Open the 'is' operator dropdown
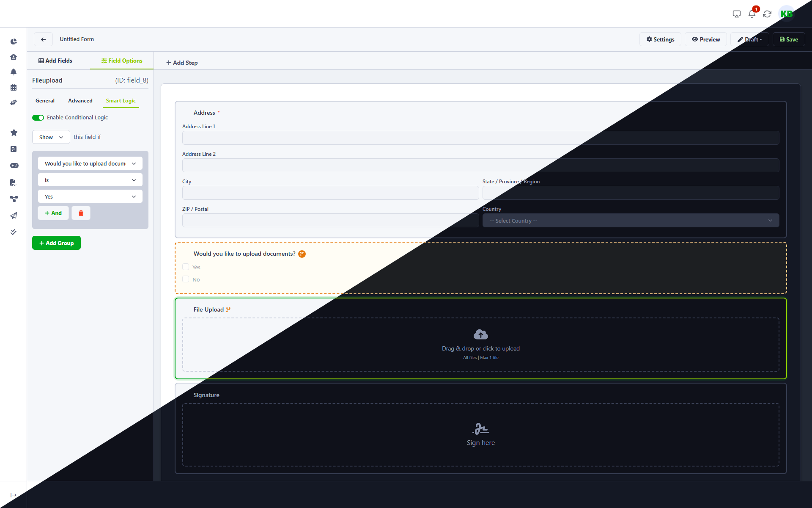812x508 pixels. coord(90,179)
